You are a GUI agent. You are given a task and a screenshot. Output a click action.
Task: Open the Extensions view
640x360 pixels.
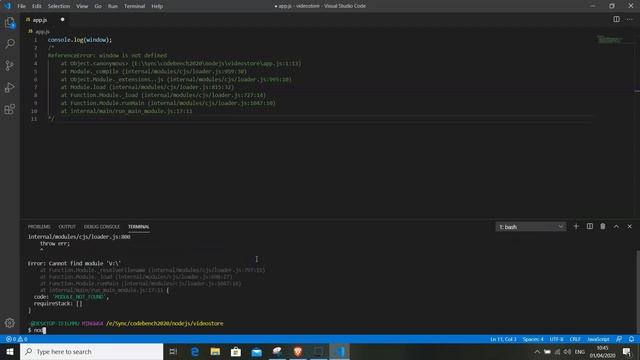pos(10,109)
